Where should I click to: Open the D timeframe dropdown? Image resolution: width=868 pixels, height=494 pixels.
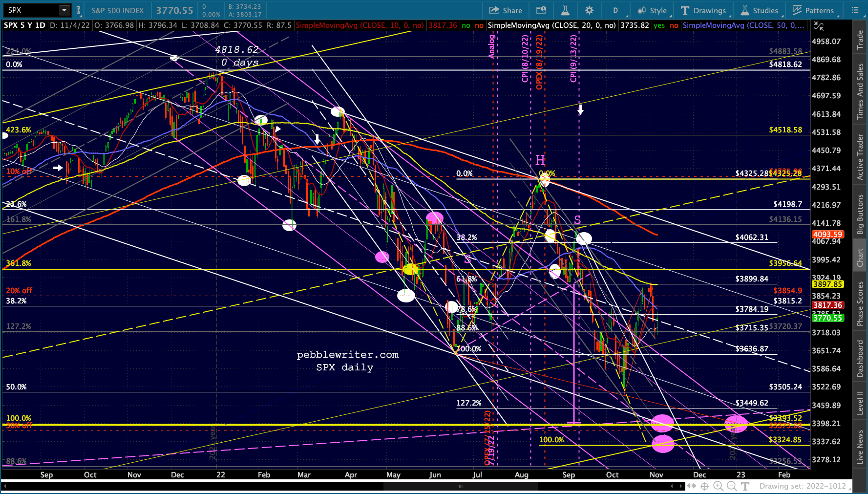(615, 10)
